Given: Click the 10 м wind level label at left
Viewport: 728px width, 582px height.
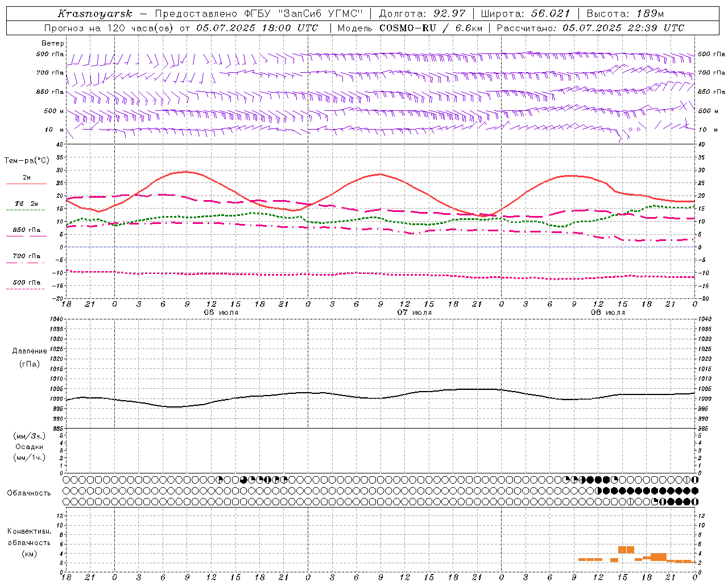Looking at the screenshot, I should click(55, 130).
